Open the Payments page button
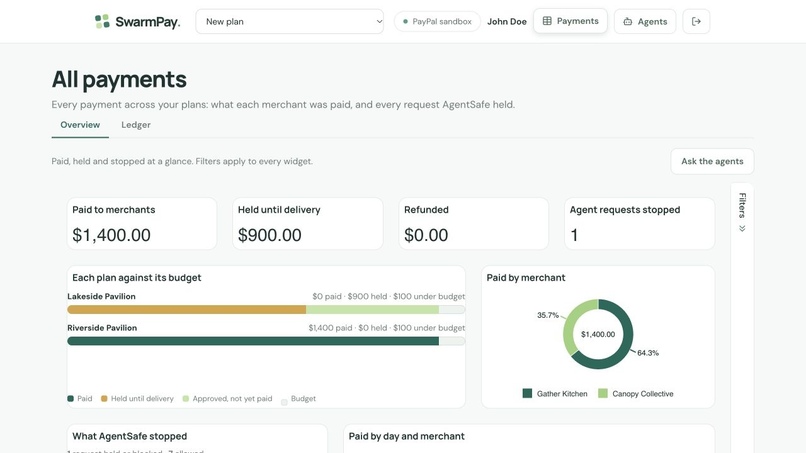Screen dimensions: 806x453 (570, 21)
